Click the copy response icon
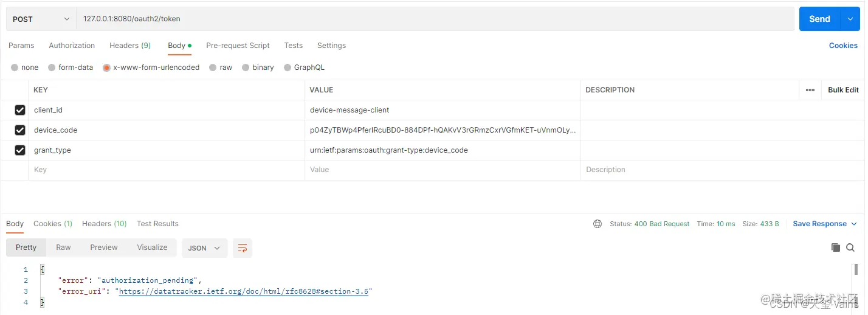Screen dimensions: 868x315 (x=836, y=247)
